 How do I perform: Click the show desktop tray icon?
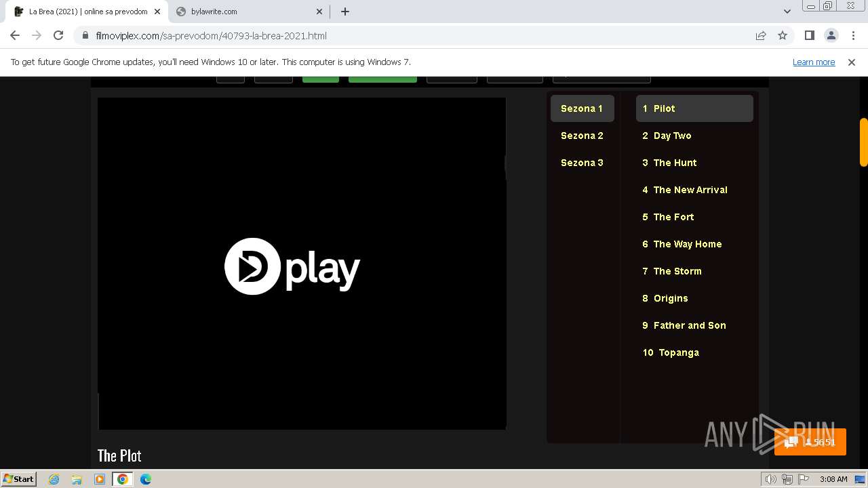pyautogui.click(x=861, y=479)
